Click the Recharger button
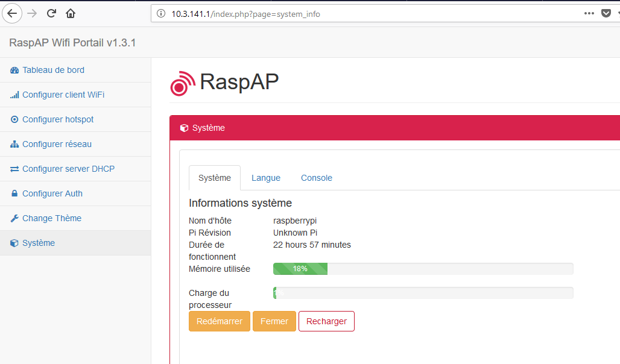 tap(327, 321)
